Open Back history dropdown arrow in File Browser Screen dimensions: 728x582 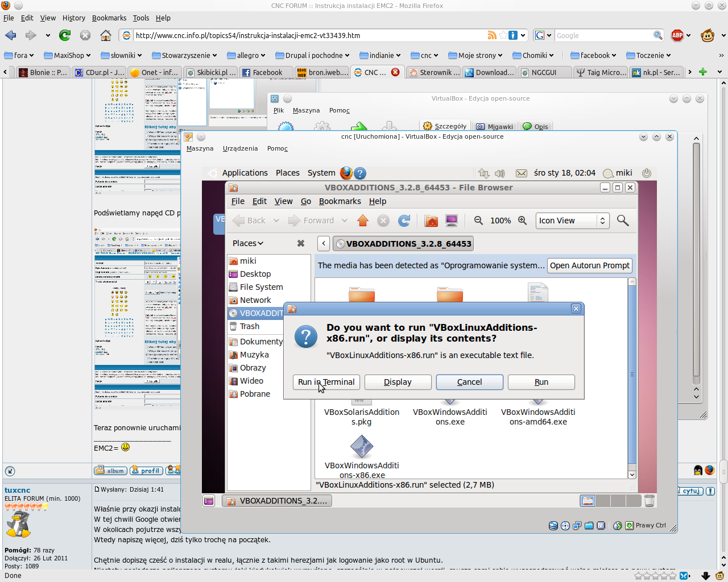point(276,221)
